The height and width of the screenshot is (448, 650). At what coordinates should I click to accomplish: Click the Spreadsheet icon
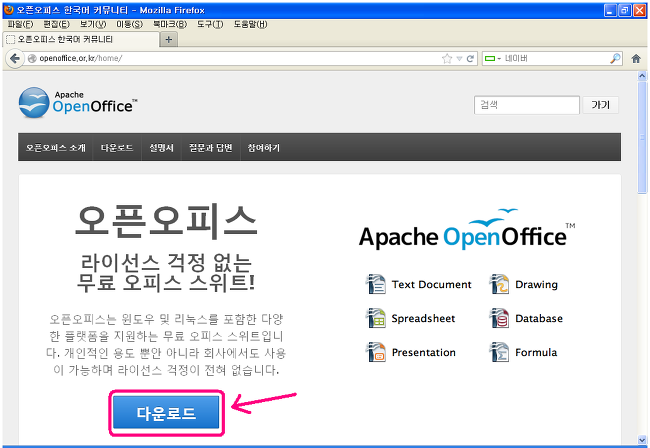pyautogui.click(x=376, y=318)
